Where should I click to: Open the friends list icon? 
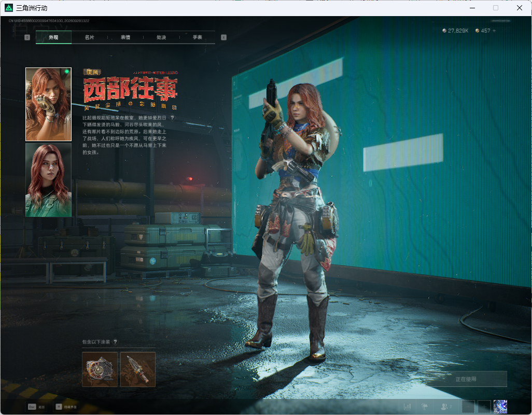pyautogui.click(x=445, y=406)
